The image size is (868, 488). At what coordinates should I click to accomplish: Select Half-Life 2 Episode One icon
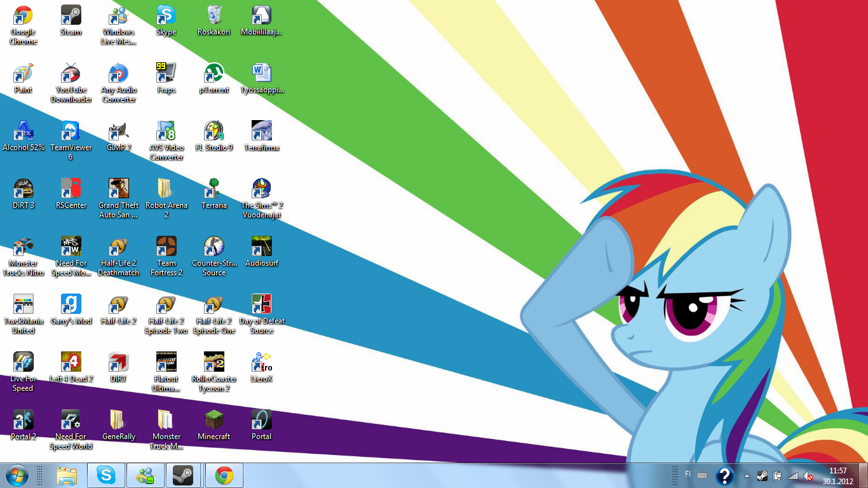pyautogui.click(x=214, y=315)
